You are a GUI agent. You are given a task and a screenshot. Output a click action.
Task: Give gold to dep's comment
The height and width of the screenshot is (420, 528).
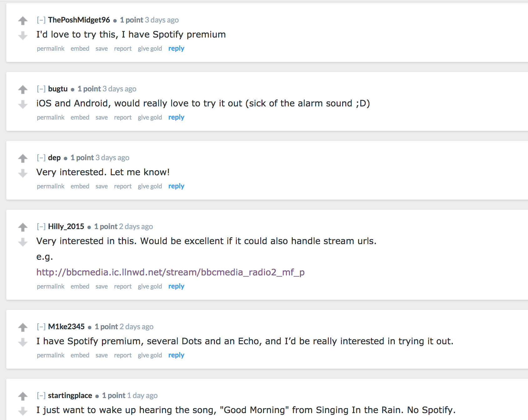click(x=150, y=186)
